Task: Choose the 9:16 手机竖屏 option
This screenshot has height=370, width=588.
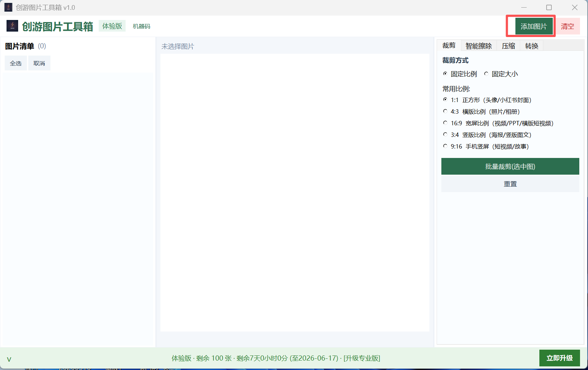Action: 486,146
